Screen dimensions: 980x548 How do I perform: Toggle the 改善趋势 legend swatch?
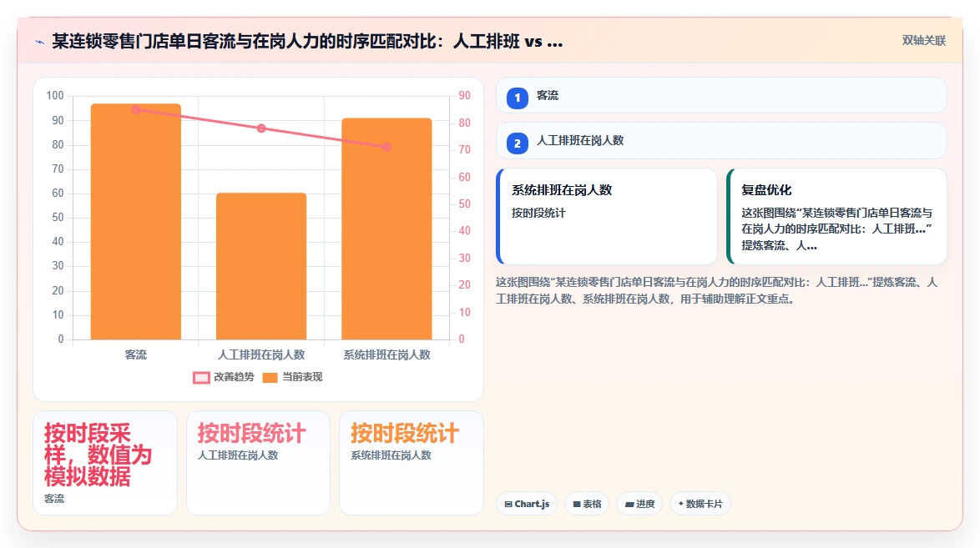tap(201, 377)
